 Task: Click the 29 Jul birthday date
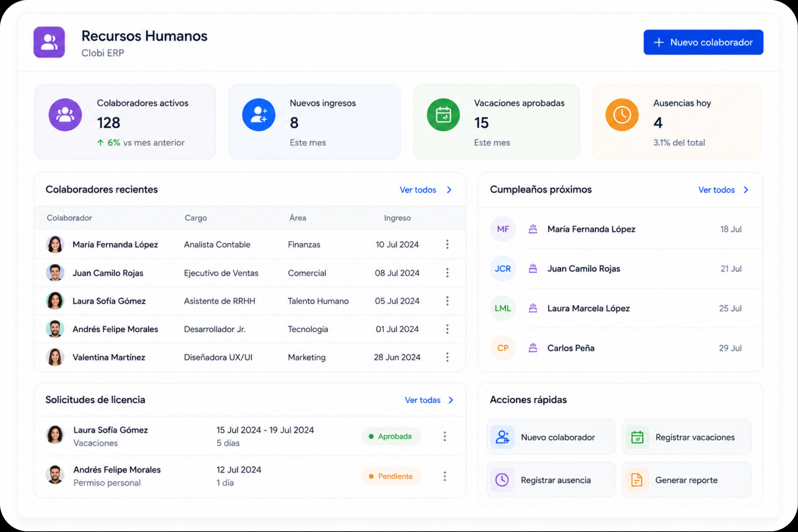point(730,348)
